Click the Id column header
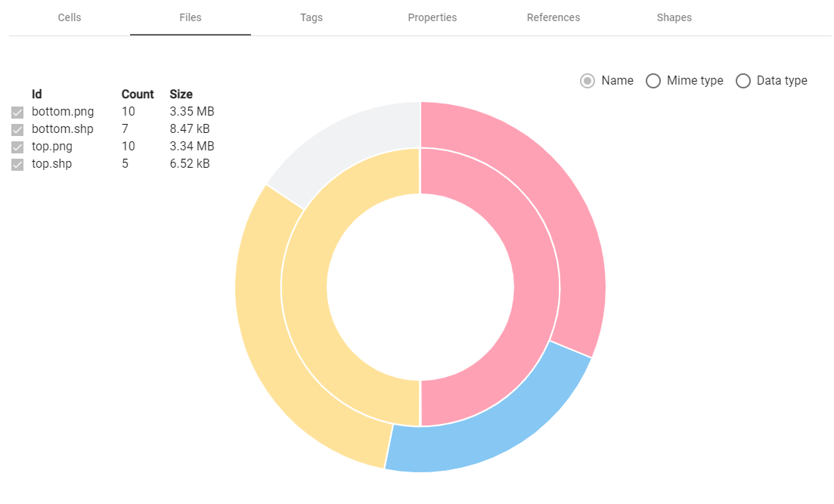 (36, 94)
